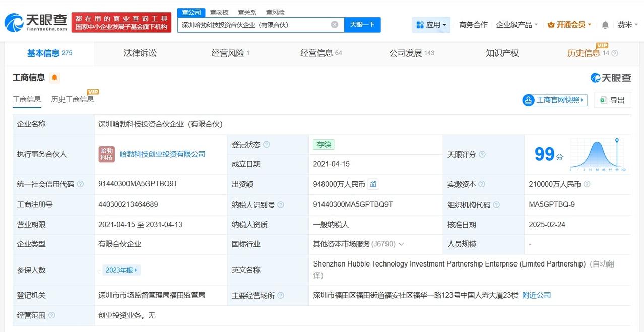Click the help icon after 210000万人民币 value
Image resolution: width=644 pixels, height=332 pixels.
click(x=587, y=184)
